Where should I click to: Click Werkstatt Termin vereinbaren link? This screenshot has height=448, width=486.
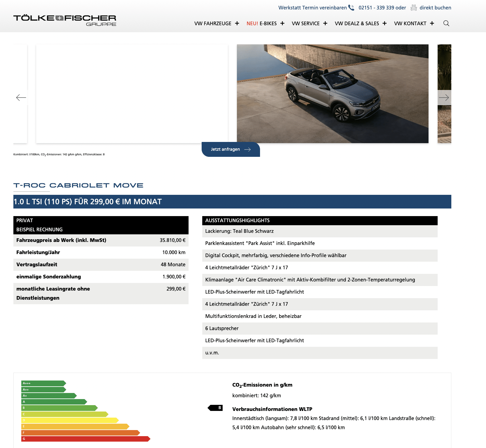(312, 8)
